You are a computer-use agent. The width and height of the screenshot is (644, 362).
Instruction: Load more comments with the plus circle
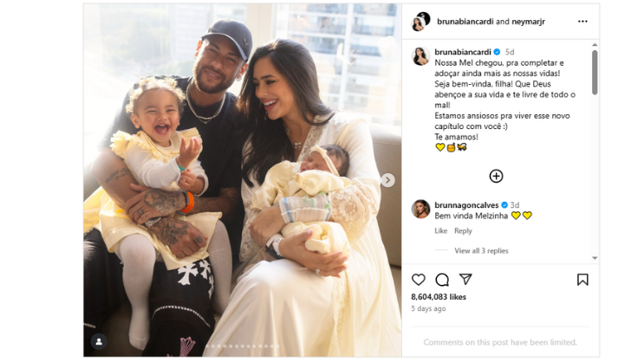(496, 176)
